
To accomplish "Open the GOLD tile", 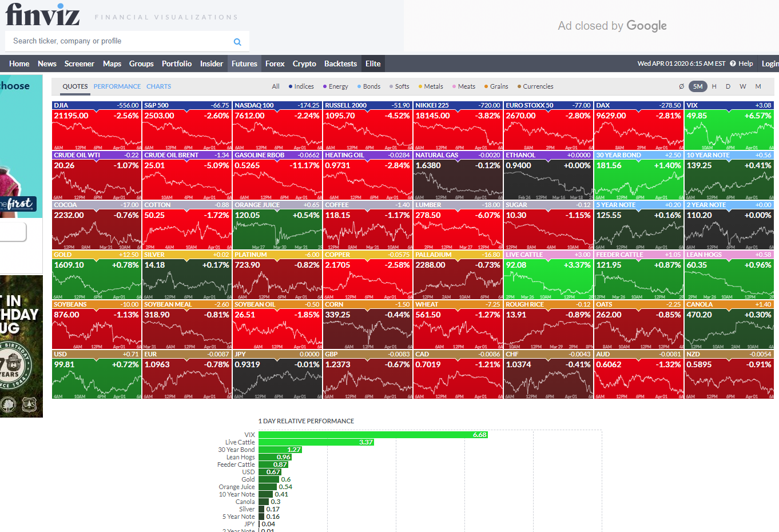I will pos(97,275).
